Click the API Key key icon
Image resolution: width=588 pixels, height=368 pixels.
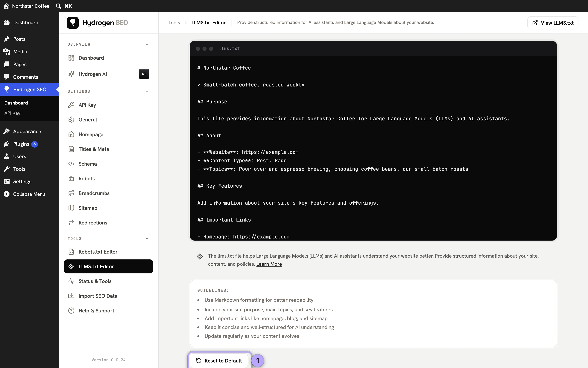click(71, 105)
